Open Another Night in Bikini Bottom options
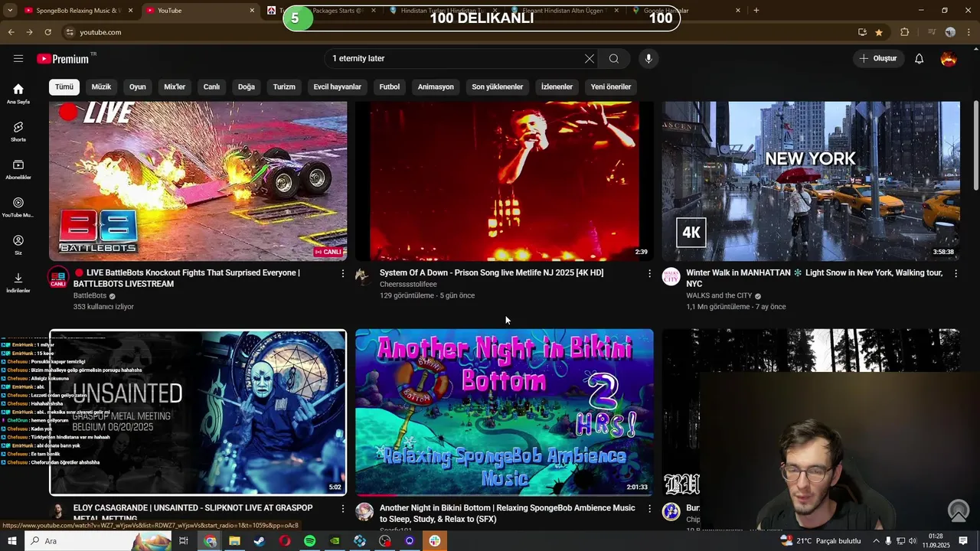The image size is (980, 551). coord(649,508)
